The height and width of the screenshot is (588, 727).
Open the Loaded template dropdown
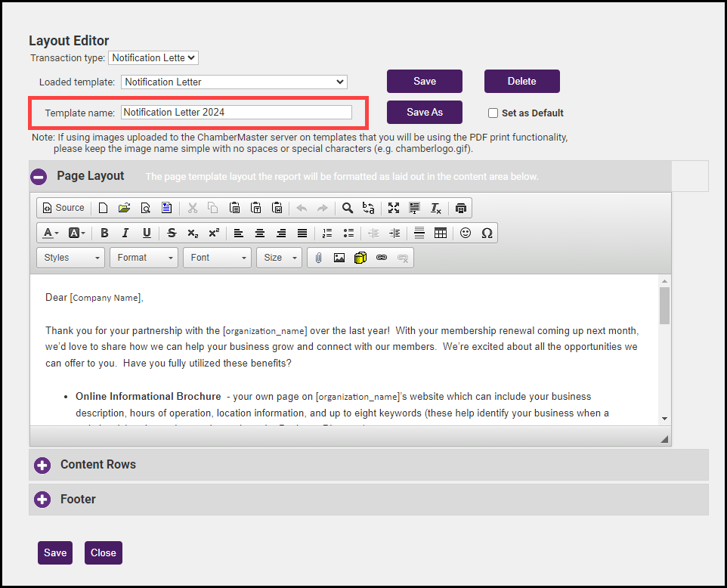pos(234,82)
